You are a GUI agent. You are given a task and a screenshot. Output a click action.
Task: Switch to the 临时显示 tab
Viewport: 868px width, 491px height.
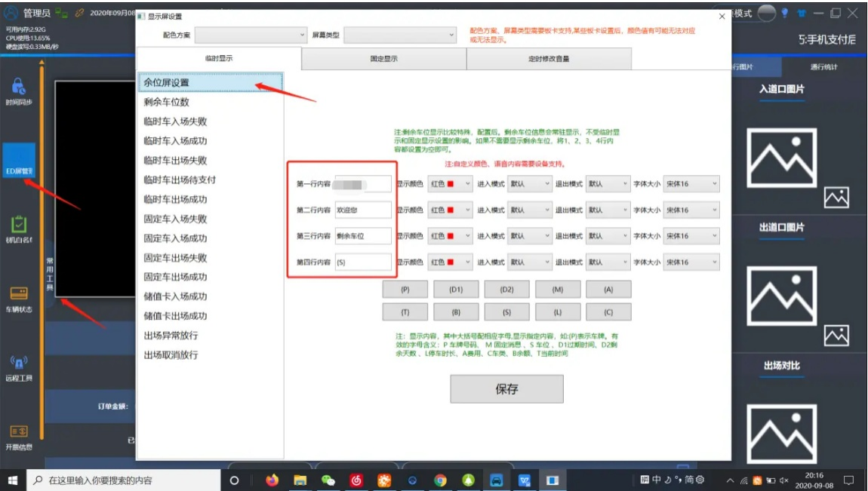click(x=219, y=58)
